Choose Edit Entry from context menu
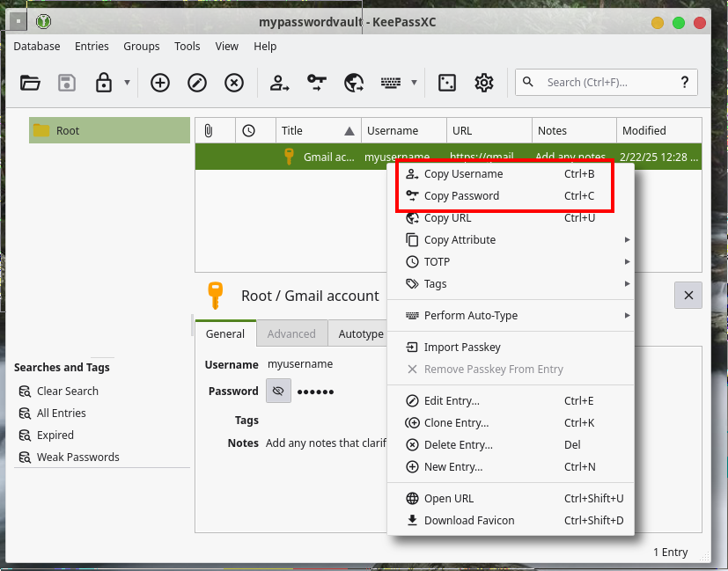Viewport: 728px width, 571px height. [x=511, y=401]
